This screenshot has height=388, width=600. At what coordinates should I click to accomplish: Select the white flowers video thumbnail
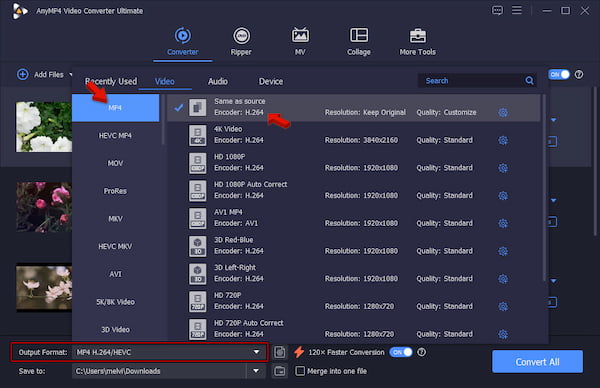coord(44,127)
